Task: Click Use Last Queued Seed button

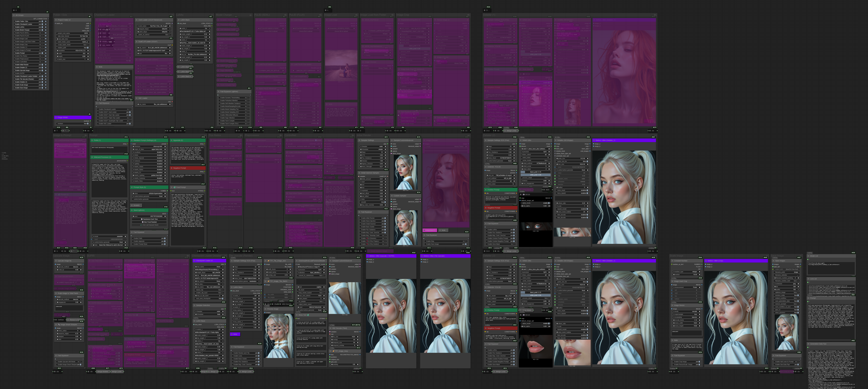Action: [149, 225]
